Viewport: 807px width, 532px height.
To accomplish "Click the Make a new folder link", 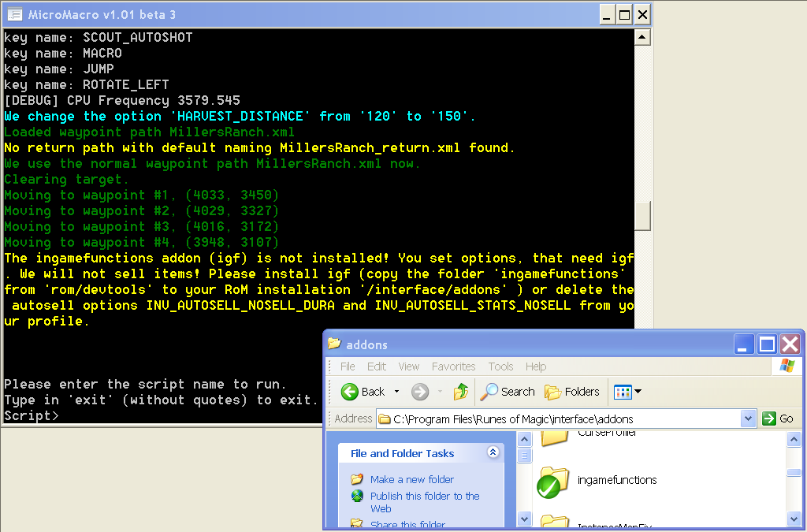I will 412,479.
